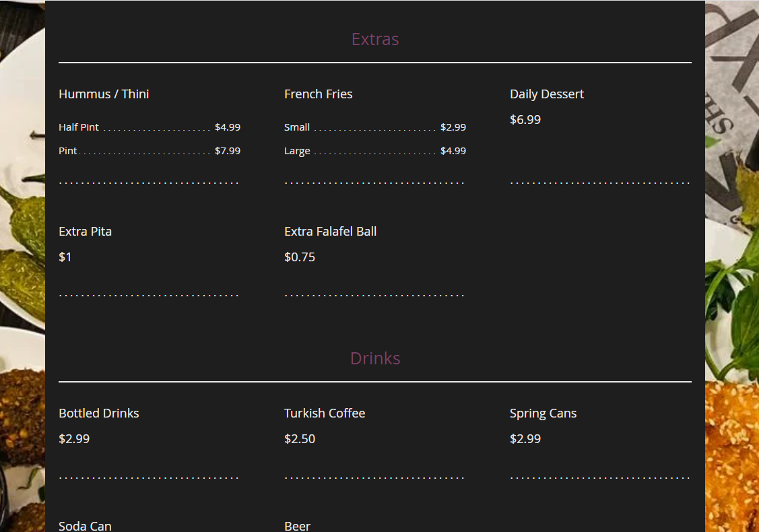
Task: Click the Extras section heading
Action: [375, 40]
